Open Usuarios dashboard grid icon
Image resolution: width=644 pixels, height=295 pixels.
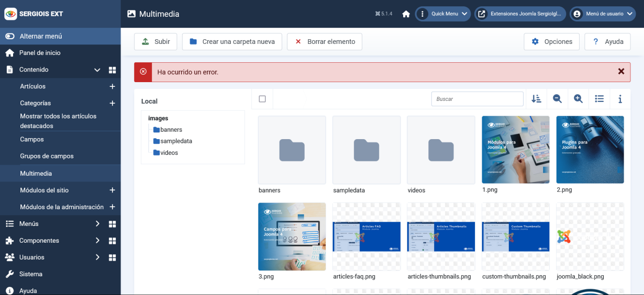[x=112, y=257]
